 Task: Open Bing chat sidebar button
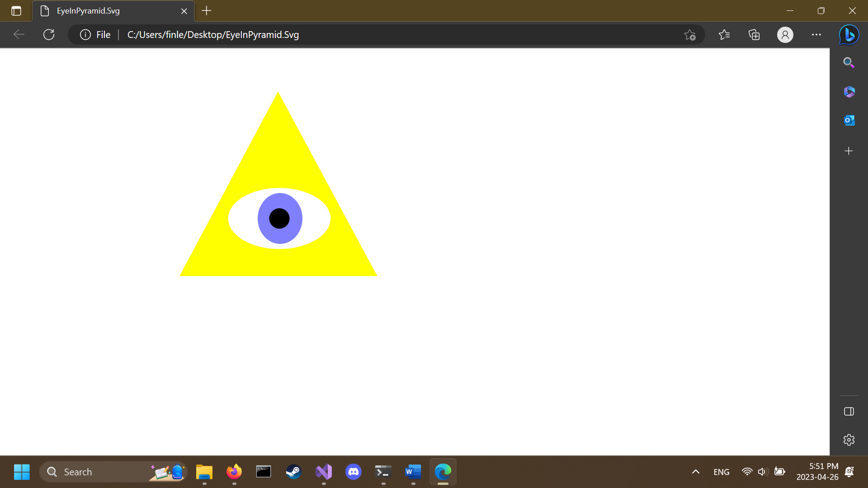pos(849,35)
